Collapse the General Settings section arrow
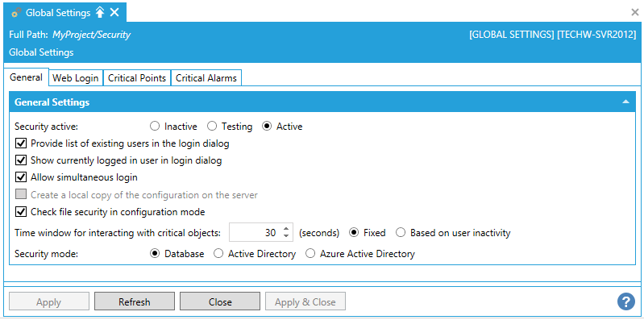The image size is (644, 320). (x=625, y=102)
